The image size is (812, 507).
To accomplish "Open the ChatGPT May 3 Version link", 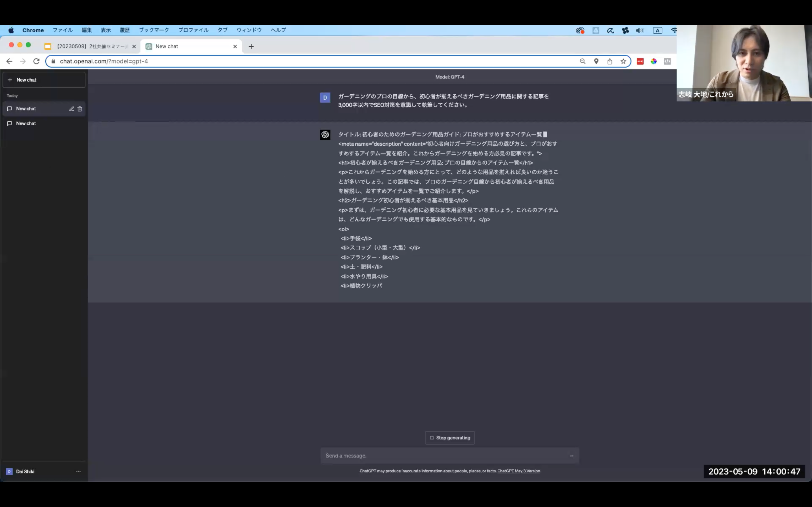I will click(x=518, y=471).
